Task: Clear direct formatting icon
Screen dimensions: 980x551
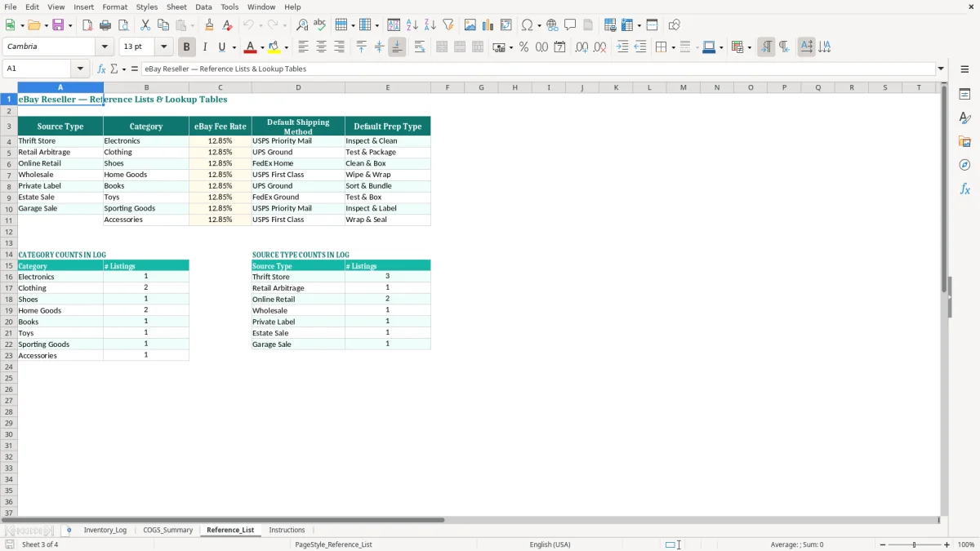Action: 228,25
